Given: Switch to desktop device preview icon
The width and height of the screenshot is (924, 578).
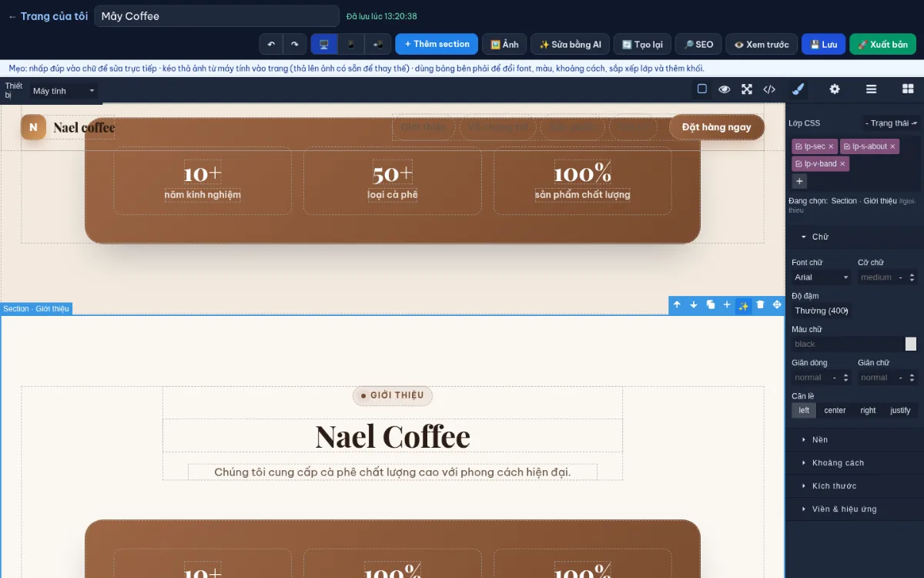Looking at the screenshot, I should [x=324, y=45].
